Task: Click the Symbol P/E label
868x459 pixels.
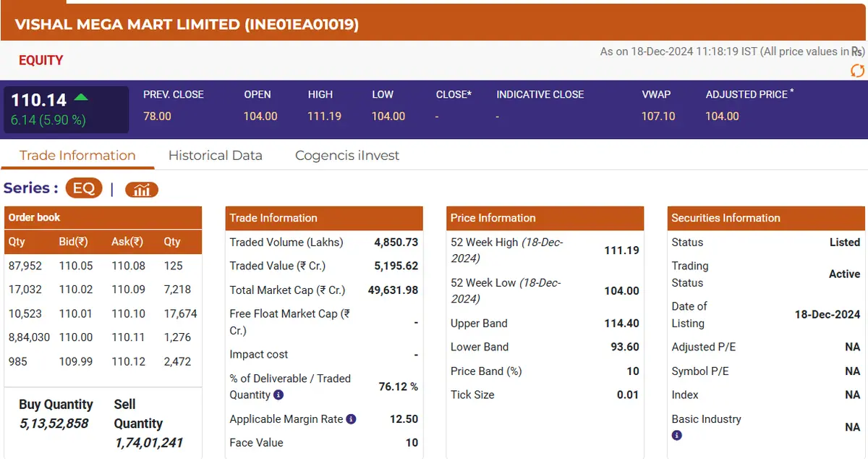Action: tap(700, 371)
